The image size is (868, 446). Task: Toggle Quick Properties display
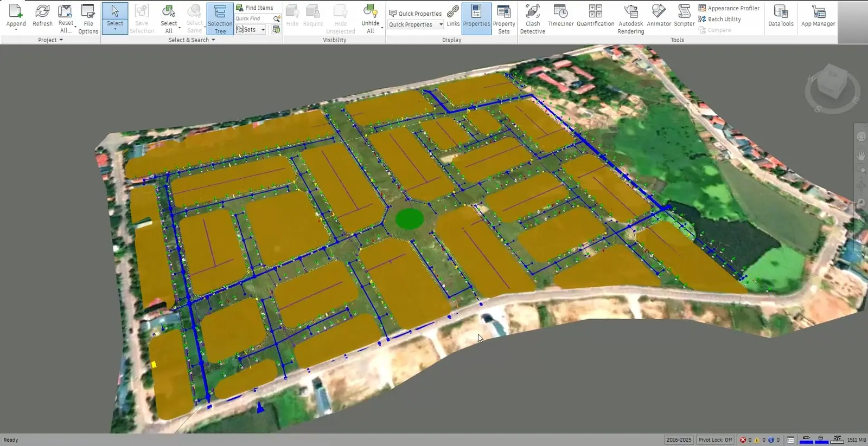[416, 14]
